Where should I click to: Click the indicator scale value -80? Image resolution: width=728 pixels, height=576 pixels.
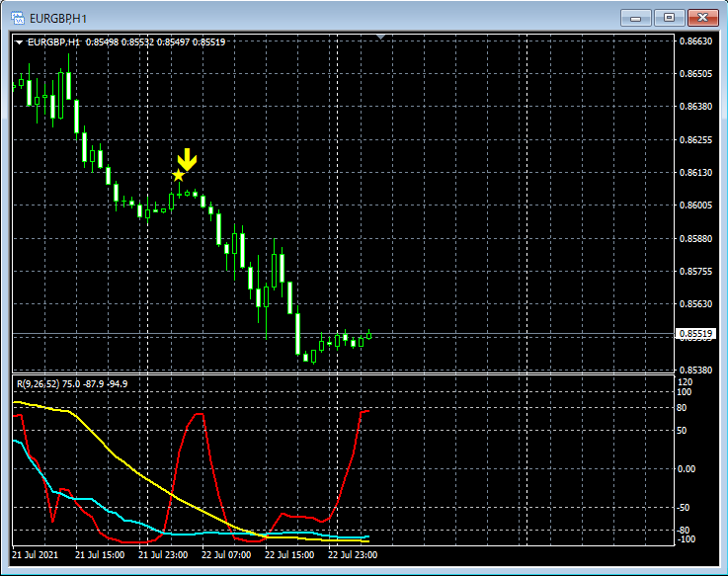(x=683, y=530)
